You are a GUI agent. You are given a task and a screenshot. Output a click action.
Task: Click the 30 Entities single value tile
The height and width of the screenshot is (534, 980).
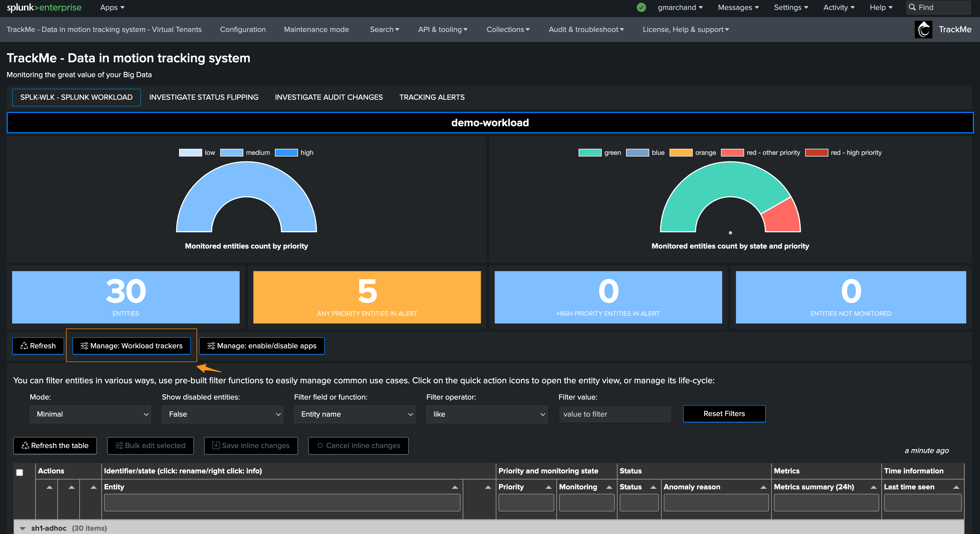126,297
